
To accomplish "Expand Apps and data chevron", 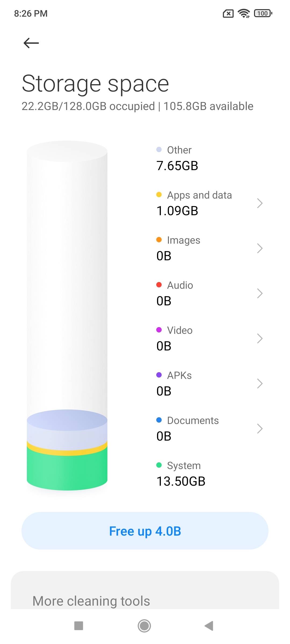I will (259, 203).
